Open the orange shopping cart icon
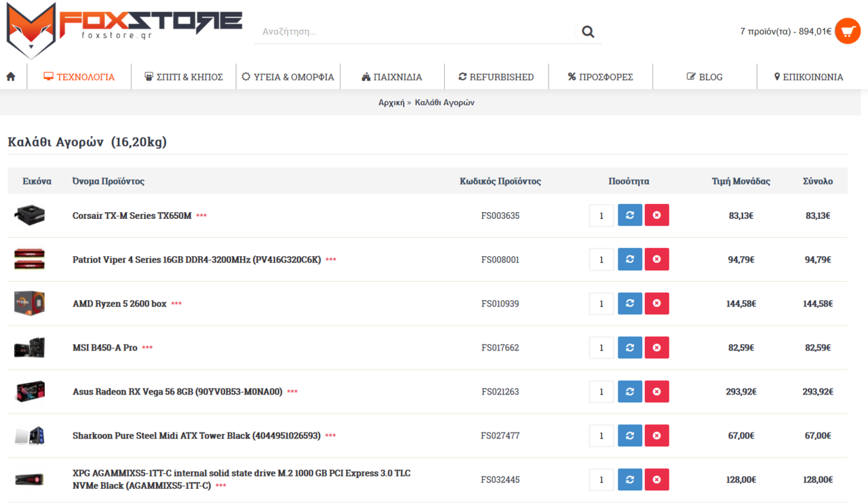This screenshot has width=868, height=503. point(848,31)
